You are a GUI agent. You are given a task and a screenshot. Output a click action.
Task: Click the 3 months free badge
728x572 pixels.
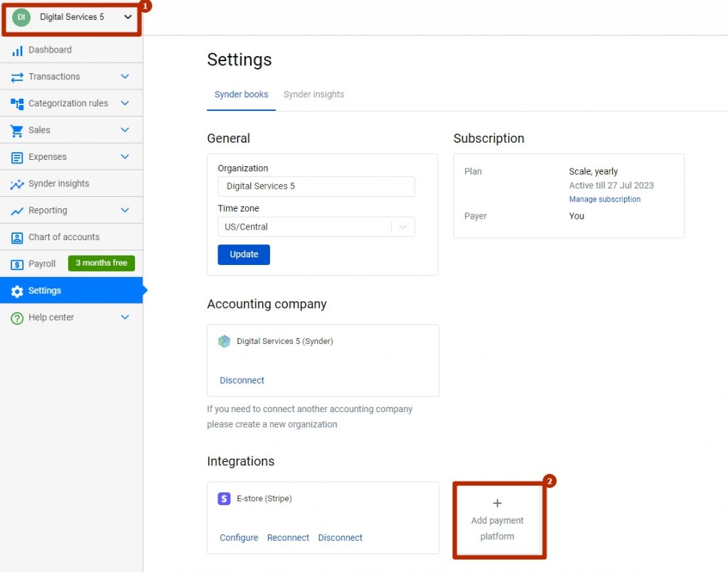(102, 263)
